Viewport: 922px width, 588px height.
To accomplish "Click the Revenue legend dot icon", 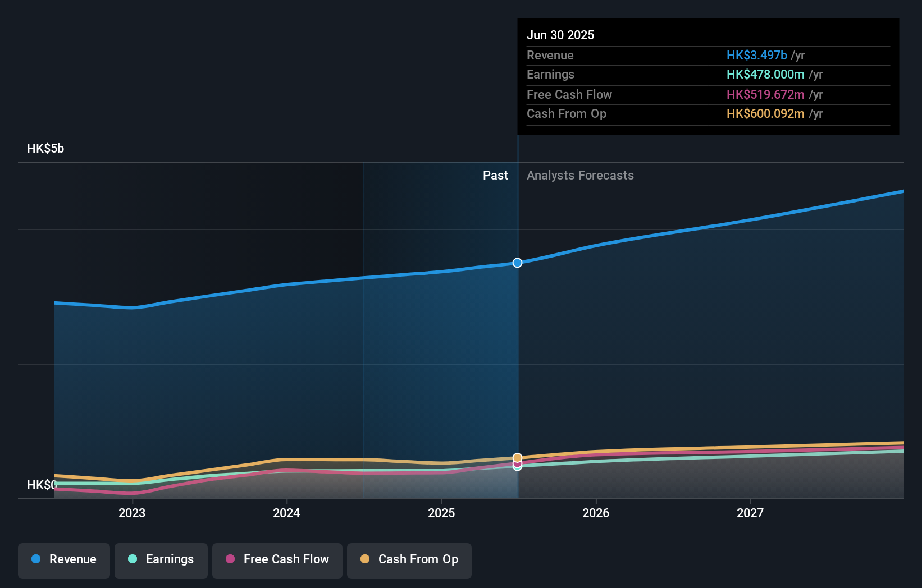I will [x=35, y=559].
